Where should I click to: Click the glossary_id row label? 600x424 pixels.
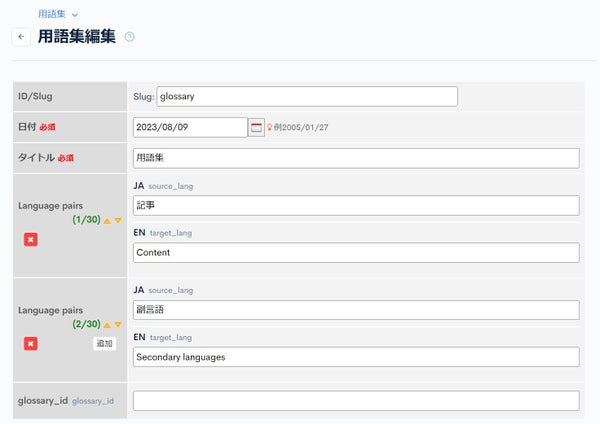coord(43,401)
